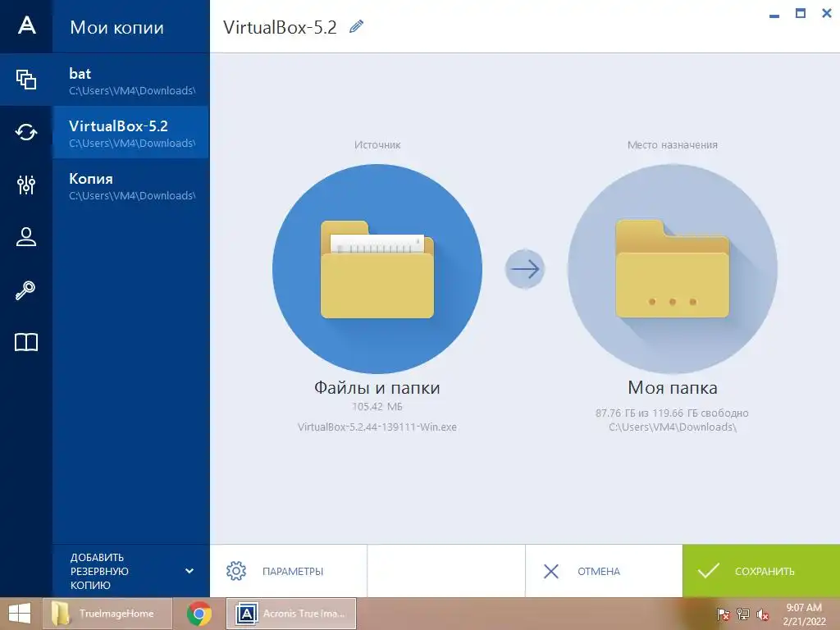This screenshot has height=630, width=840.
Task: Open the Параметры settings button
Action: pyautogui.click(x=288, y=571)
